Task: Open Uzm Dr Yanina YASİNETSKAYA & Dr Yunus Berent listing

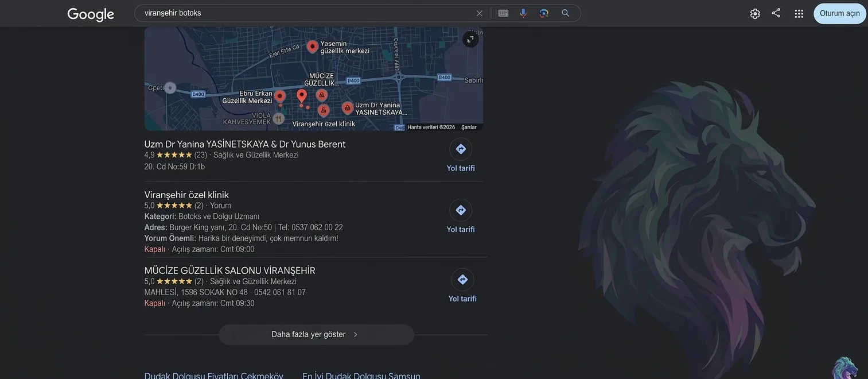Action: click(245, 144)
